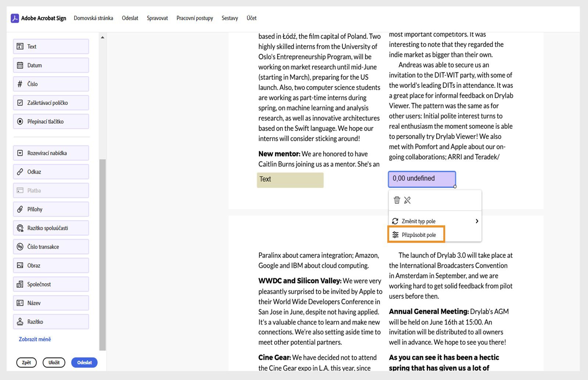
Task: Add an Obraz field from the panel
Action: pos(51,266)
